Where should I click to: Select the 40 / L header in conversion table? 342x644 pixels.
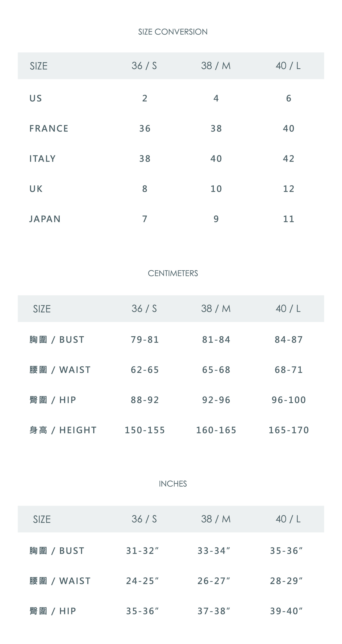(288, 66)
